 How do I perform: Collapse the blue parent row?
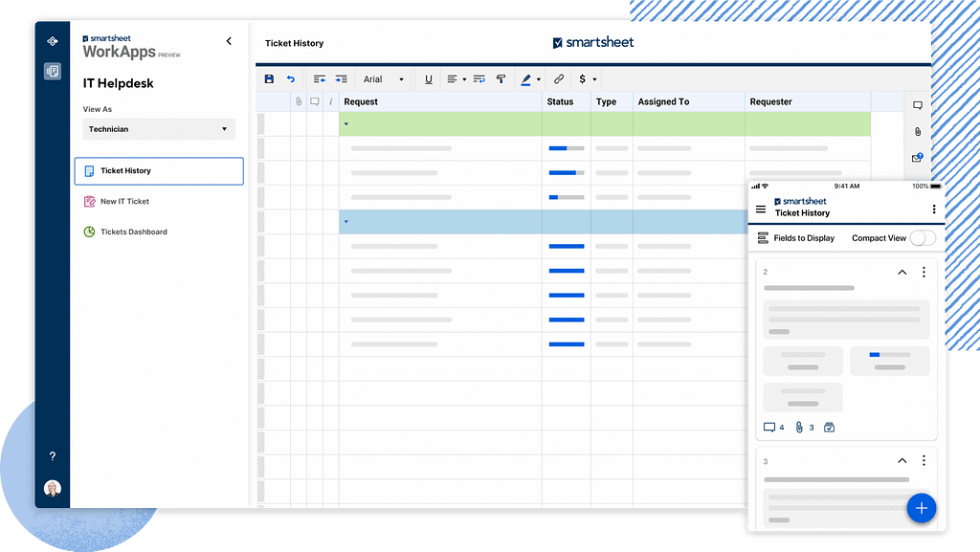pos(346,222)
